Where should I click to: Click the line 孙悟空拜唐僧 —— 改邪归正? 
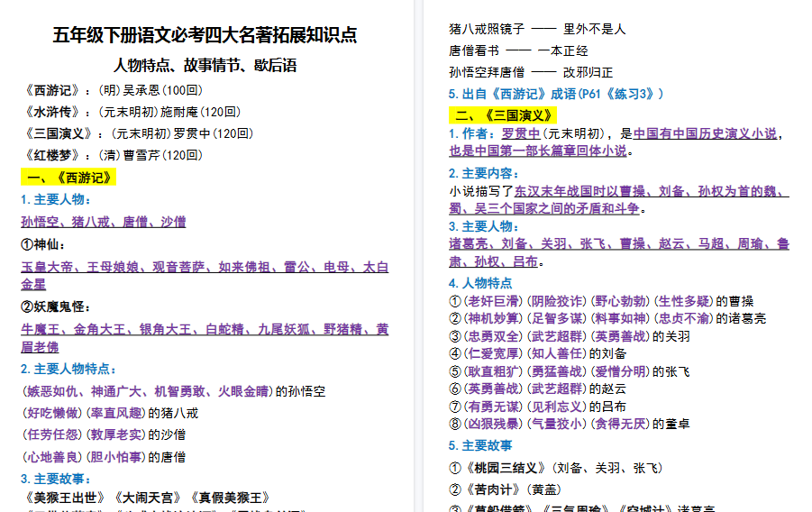pyautogui.click(x=531, y=72)
